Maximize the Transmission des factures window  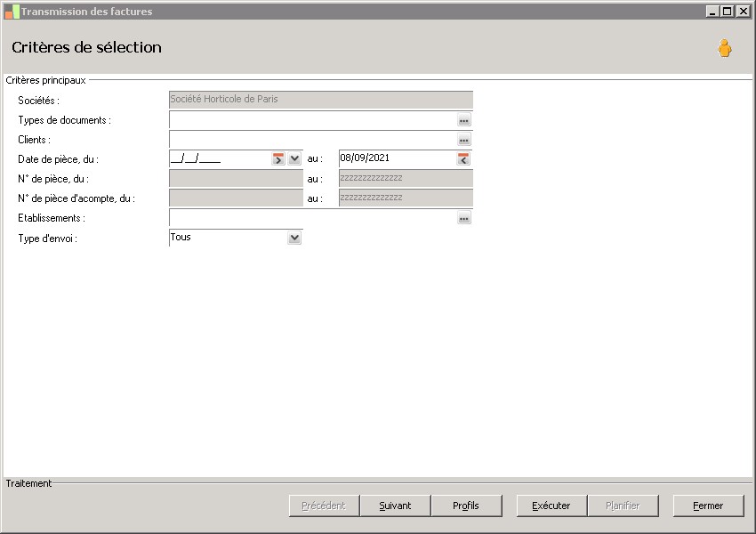click(728, 11)
